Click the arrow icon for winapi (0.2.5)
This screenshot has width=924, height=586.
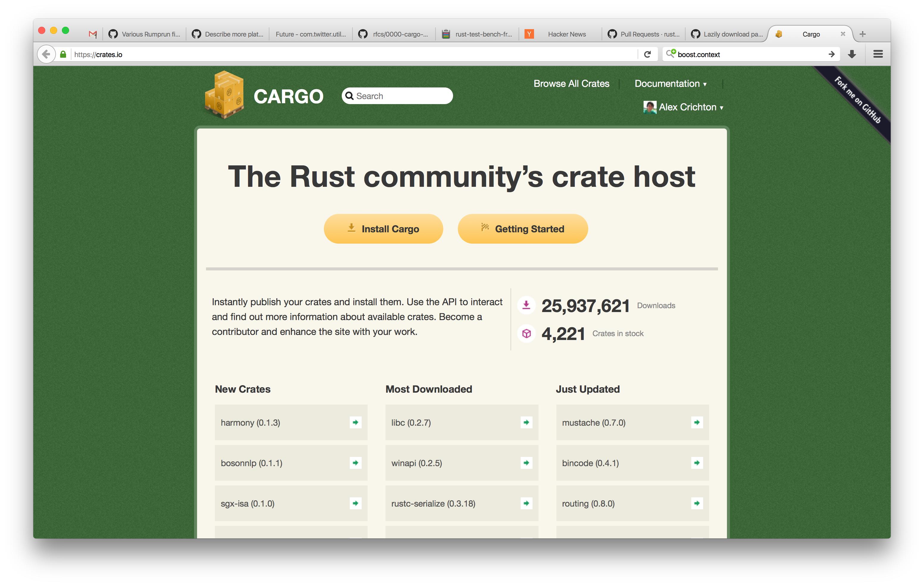526,463
